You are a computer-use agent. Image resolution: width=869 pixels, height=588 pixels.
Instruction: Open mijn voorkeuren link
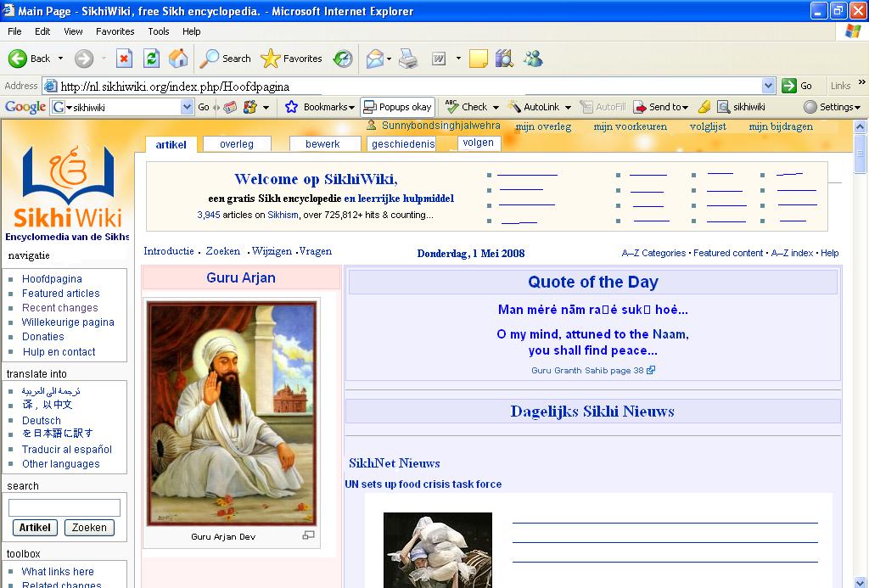(x=631, y=126)
